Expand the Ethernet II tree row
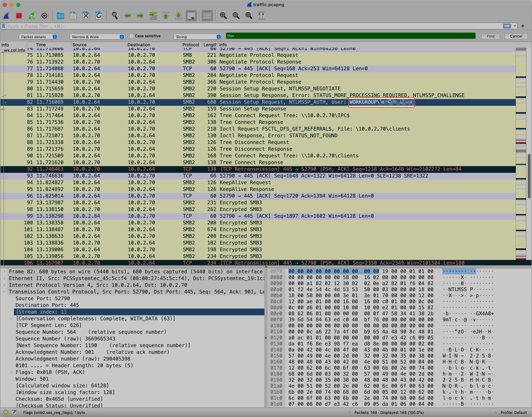The image size is (532, 417). (4, 278)
